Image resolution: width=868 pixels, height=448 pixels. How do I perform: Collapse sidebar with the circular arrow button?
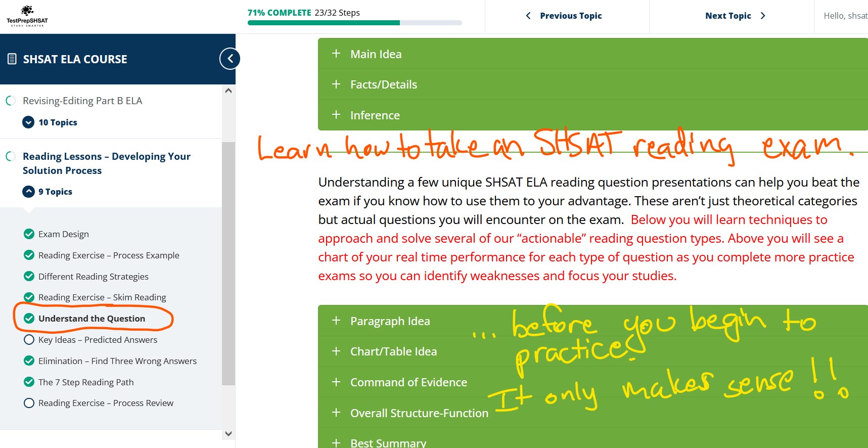coord(230,59)
